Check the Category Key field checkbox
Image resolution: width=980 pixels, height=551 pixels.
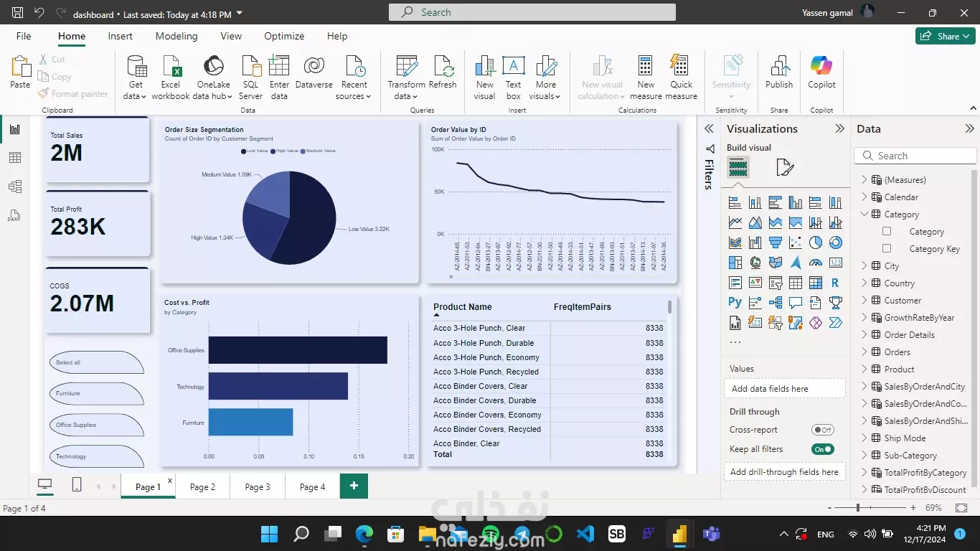tap(887, 249)
